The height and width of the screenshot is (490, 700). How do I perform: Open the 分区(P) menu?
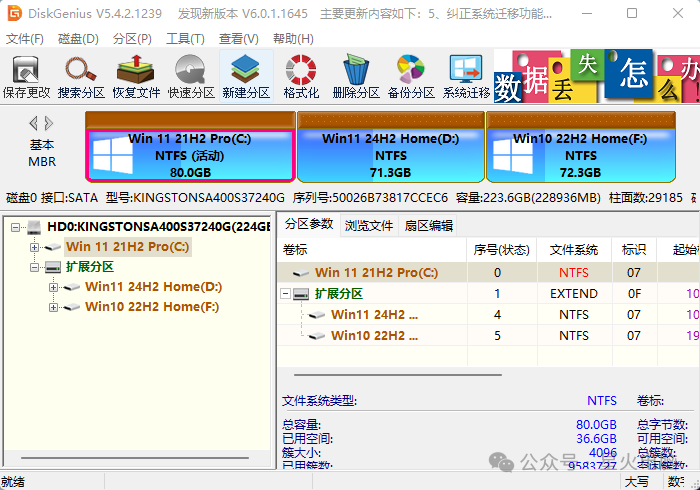click(x=132, y=39)
